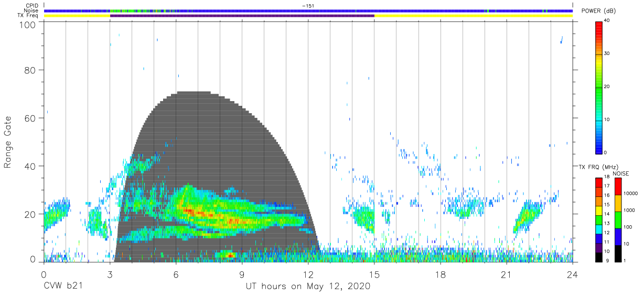Select the 'Noise' row label at top left
Screen dimensions: 644x297
click(x=32, y=10)
